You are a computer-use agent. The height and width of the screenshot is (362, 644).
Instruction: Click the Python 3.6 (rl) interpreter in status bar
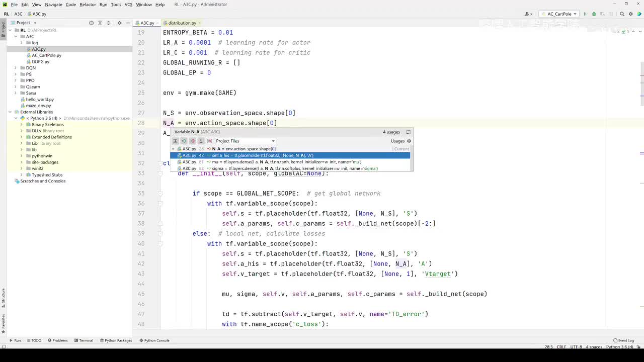[x=621, y=347]
